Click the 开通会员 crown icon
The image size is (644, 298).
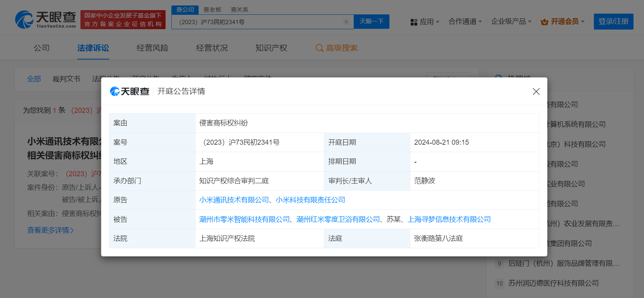(x=545, y=22)
